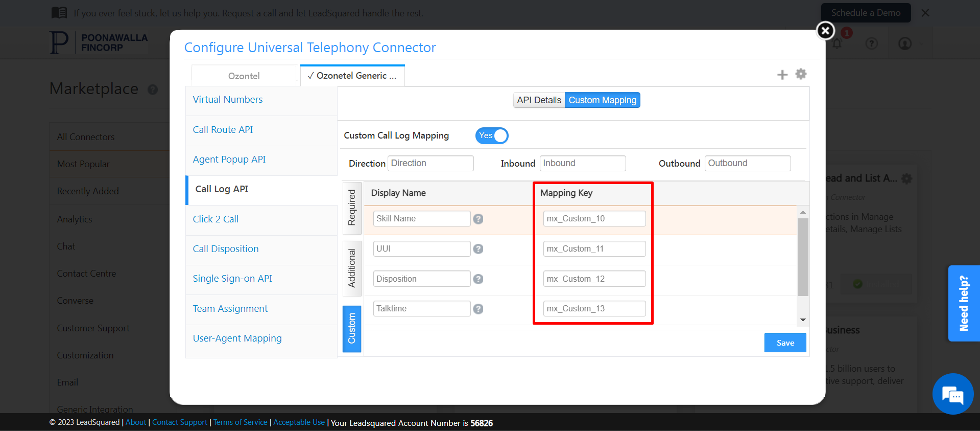Open the user profile menu icon

coord(905,43)
